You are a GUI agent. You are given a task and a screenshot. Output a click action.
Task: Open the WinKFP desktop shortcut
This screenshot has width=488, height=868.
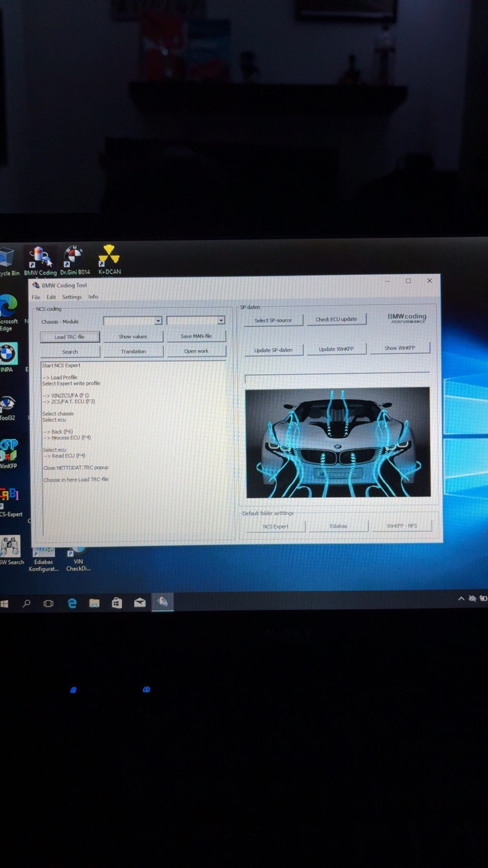[x=9, y=454]
